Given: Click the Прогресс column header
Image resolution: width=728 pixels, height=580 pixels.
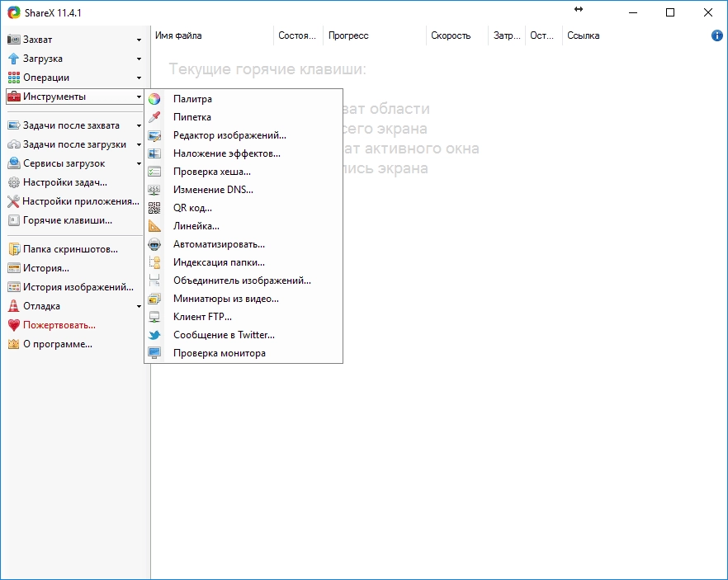Looking at the screenshot, I should pos(374,35).
